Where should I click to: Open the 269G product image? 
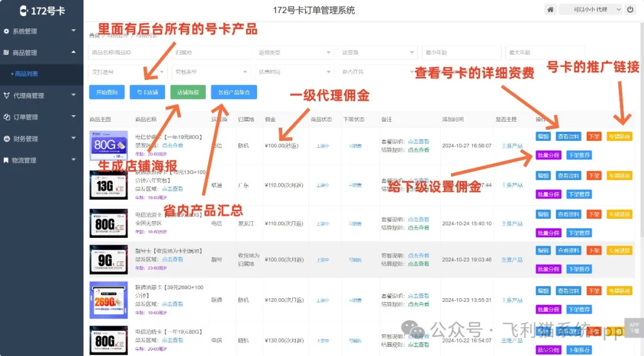pos(109,300)
